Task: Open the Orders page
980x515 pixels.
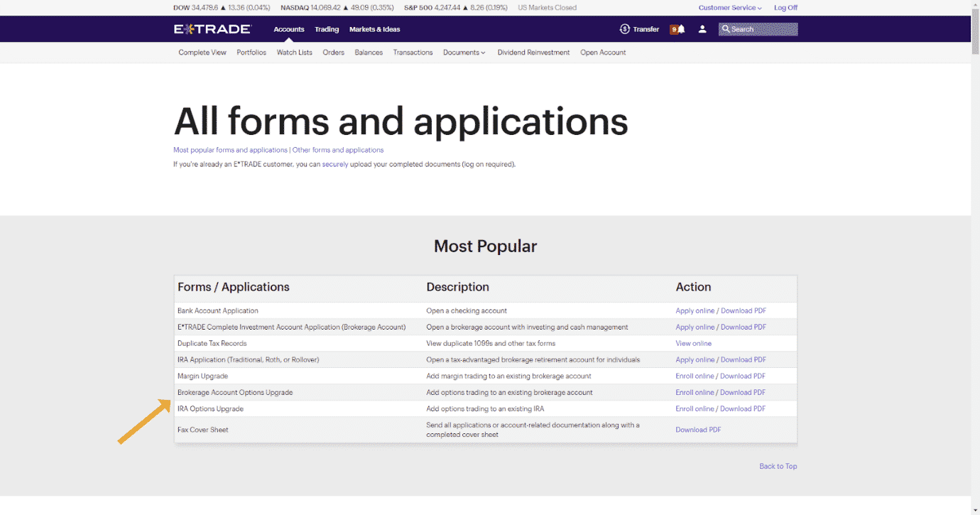Action: click(x=334, y=53)
